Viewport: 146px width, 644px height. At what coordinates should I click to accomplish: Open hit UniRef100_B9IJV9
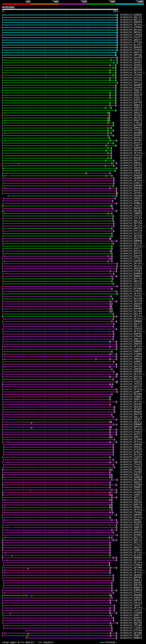[x=131, y=20]
